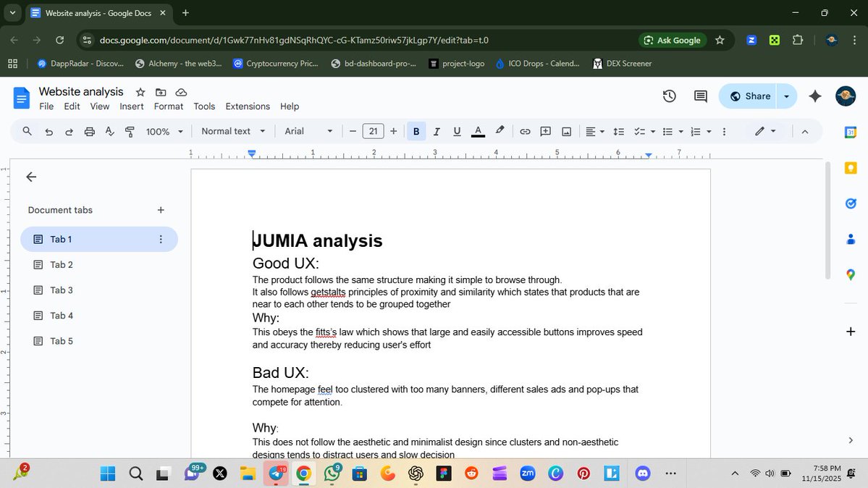Print the document
868x488 pixels.
pyautogui.click(x=89, y=131)
